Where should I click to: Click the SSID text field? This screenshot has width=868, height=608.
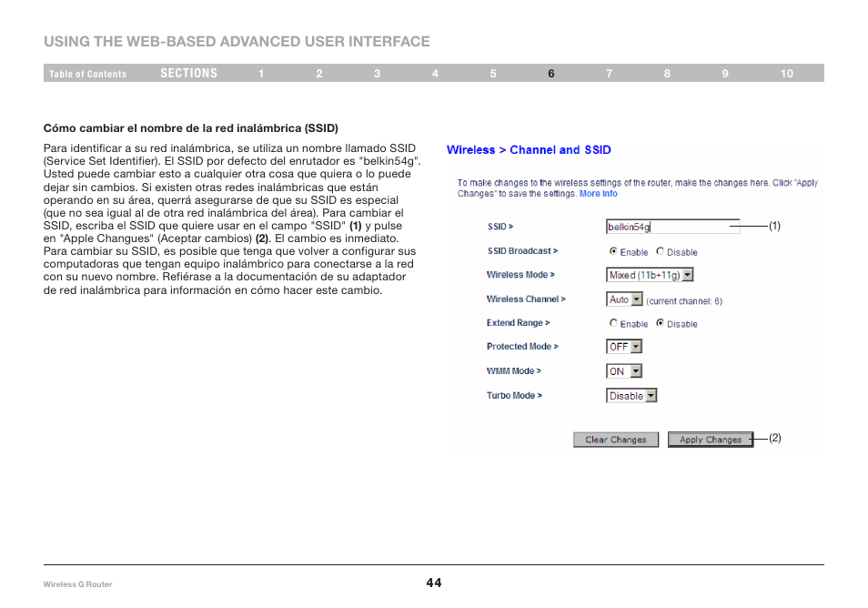[672, 227]
